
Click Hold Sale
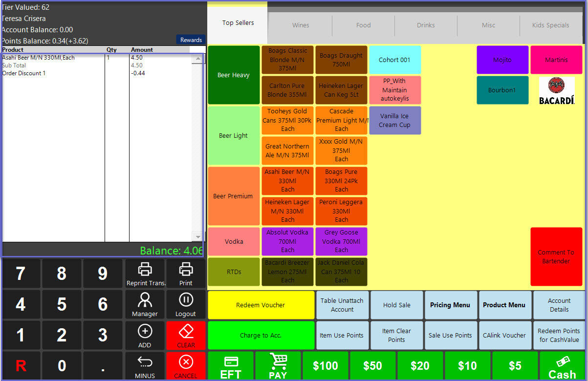tap(397, 305)
